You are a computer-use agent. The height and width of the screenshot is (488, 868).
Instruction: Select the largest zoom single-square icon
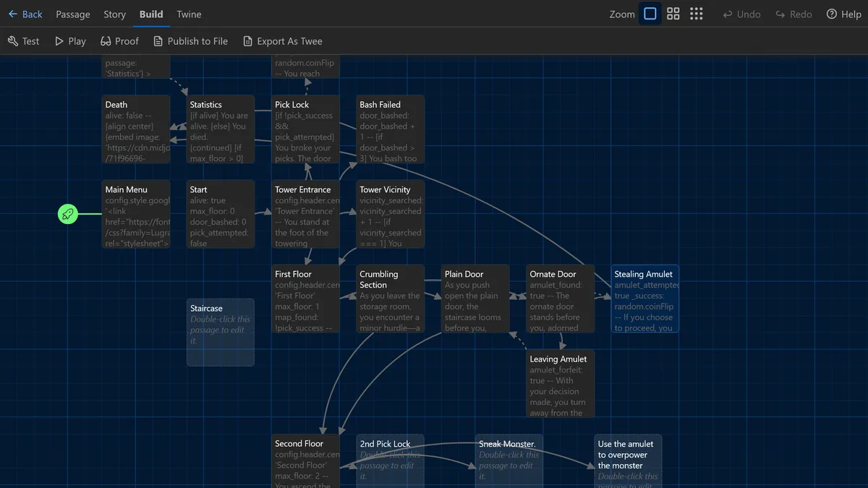650,14
